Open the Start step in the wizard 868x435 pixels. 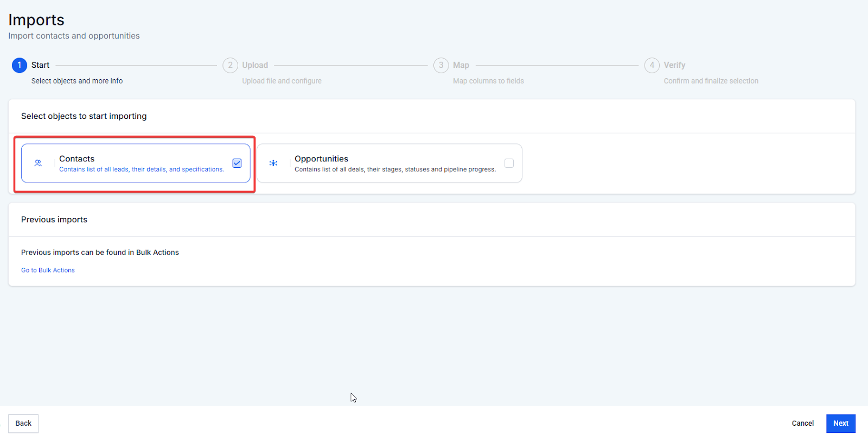click(40, 65)
